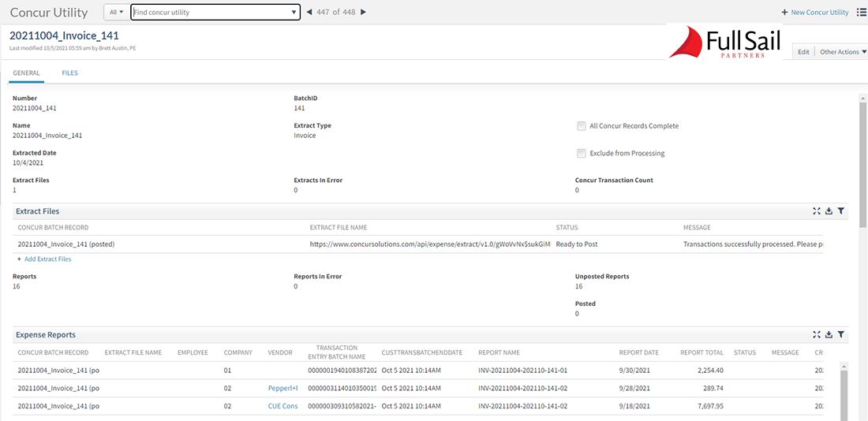Go to next Concur Utility record
Screen dimensions: 868x421
coord(363,12)
